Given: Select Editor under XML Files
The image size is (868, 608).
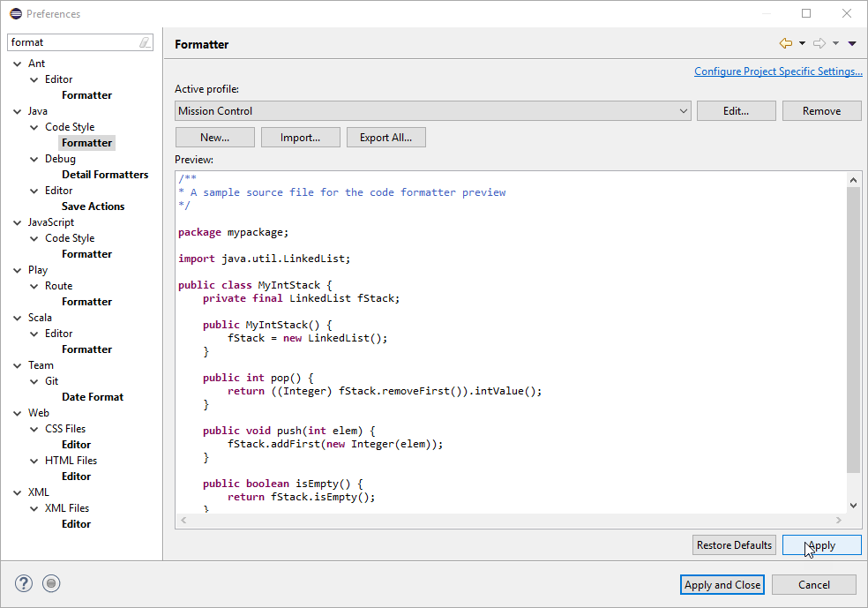Looking at the screenshot, I should [x=77, y=524].
